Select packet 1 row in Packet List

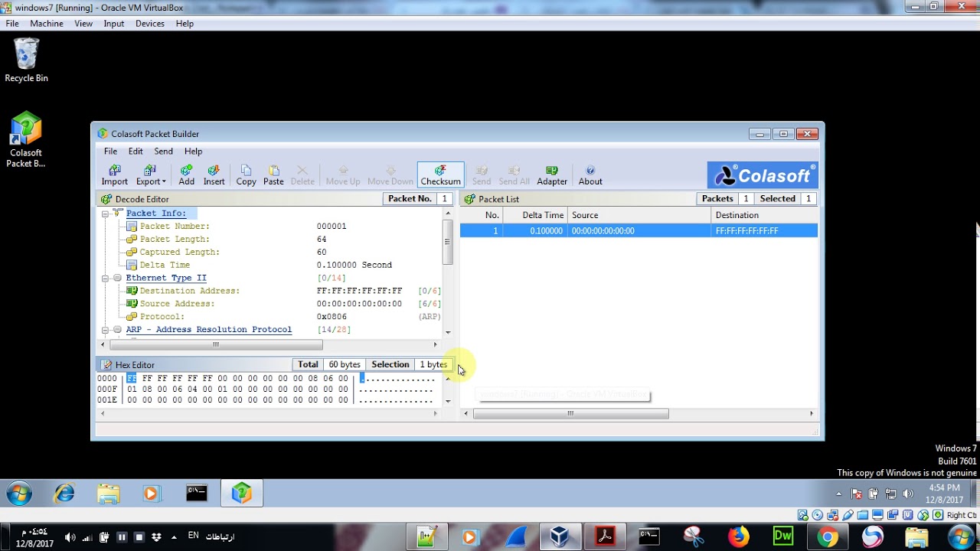point(639,230)
